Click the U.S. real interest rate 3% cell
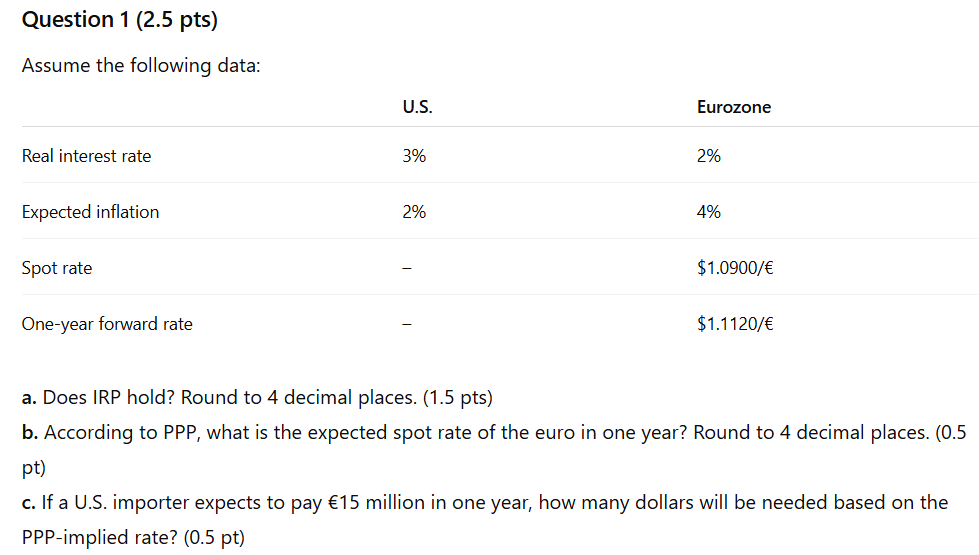 [414, 156]
